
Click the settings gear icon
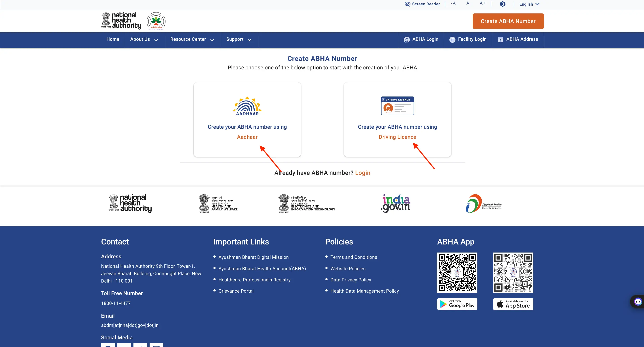pyautogui.click(x=502, y=4)
